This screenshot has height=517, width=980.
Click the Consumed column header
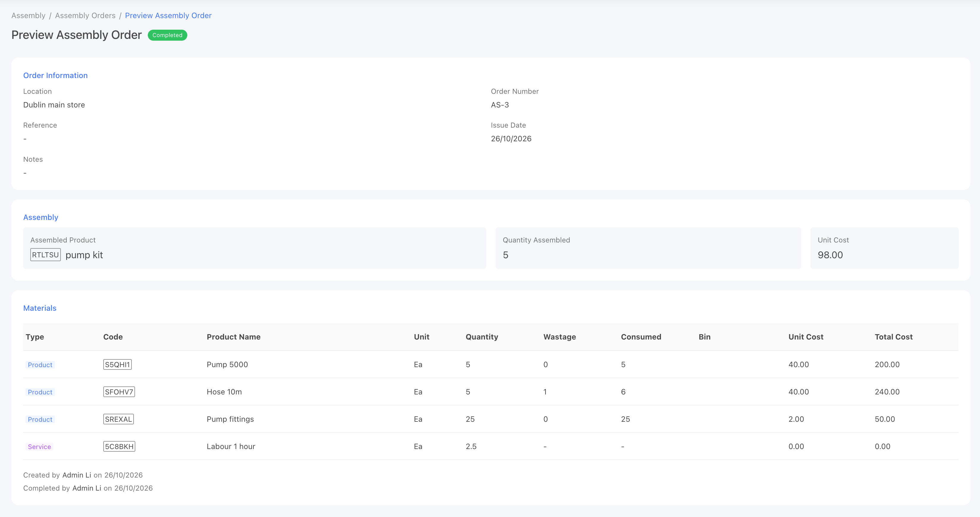641,337
